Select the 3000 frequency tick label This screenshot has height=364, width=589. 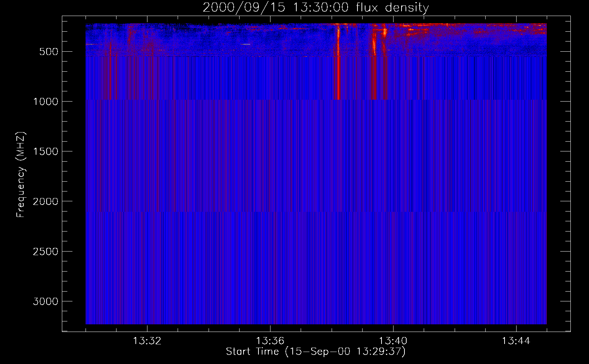46,301
